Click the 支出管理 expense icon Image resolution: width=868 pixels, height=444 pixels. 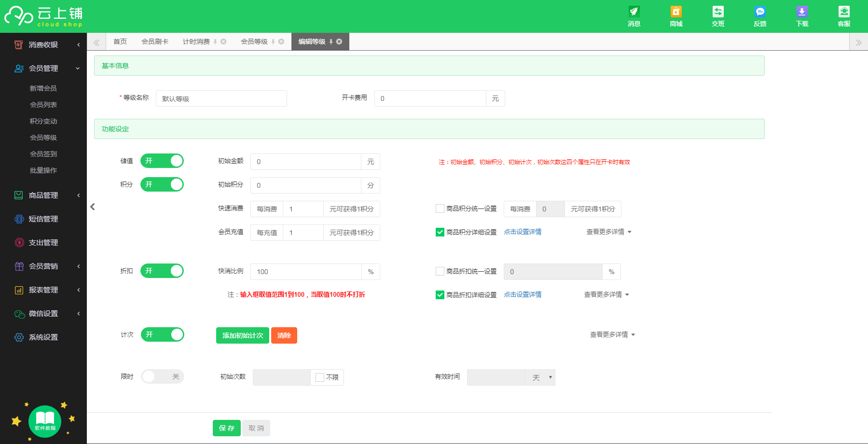(x=19, y=243)
